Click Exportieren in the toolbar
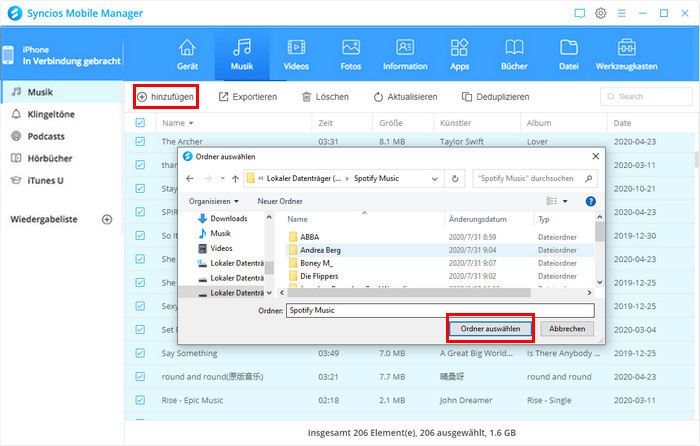 click(x=248, y=97)
